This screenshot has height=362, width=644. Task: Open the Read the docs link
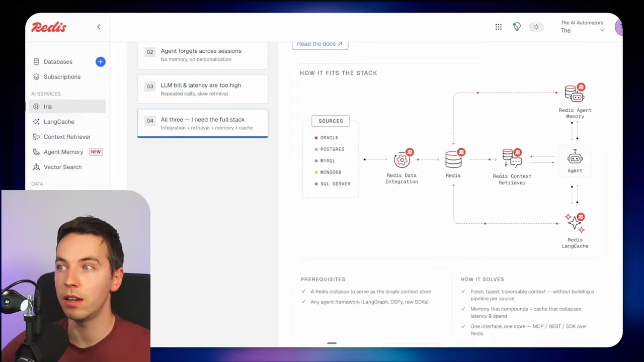click(319, 44)
